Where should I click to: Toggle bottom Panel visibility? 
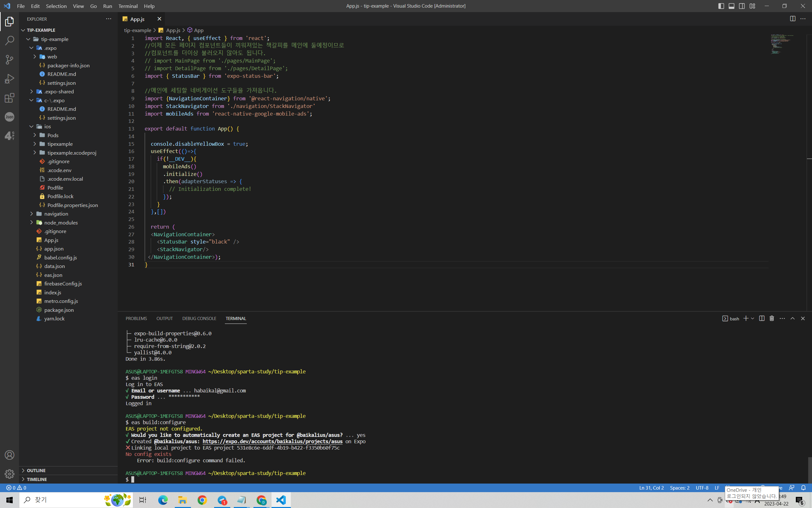731,6
